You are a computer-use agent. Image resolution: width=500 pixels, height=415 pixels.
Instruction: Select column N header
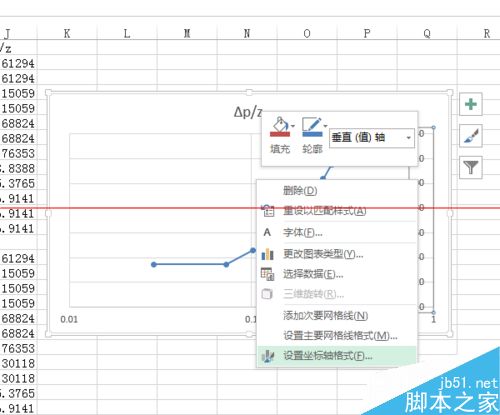point(247,33)
